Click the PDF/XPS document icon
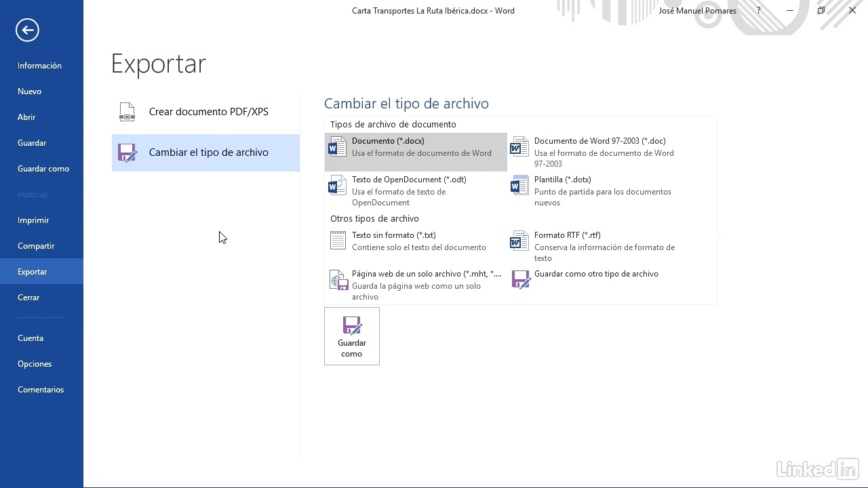The height and width of the screenshot is (488, 868). click(x=127, y=112)
